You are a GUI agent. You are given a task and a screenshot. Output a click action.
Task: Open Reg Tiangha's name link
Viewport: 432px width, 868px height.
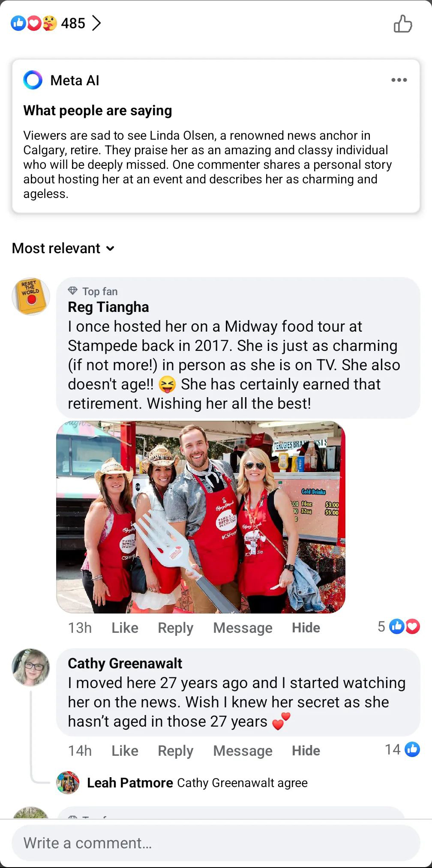click(x=108, y=307)
